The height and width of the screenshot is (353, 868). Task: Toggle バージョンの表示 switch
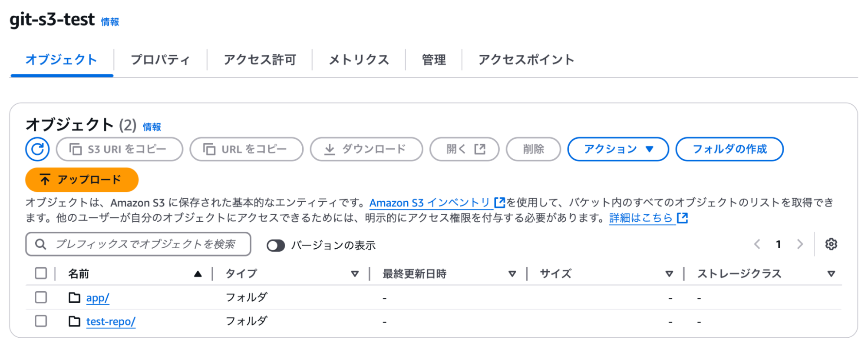click(276, 246)
